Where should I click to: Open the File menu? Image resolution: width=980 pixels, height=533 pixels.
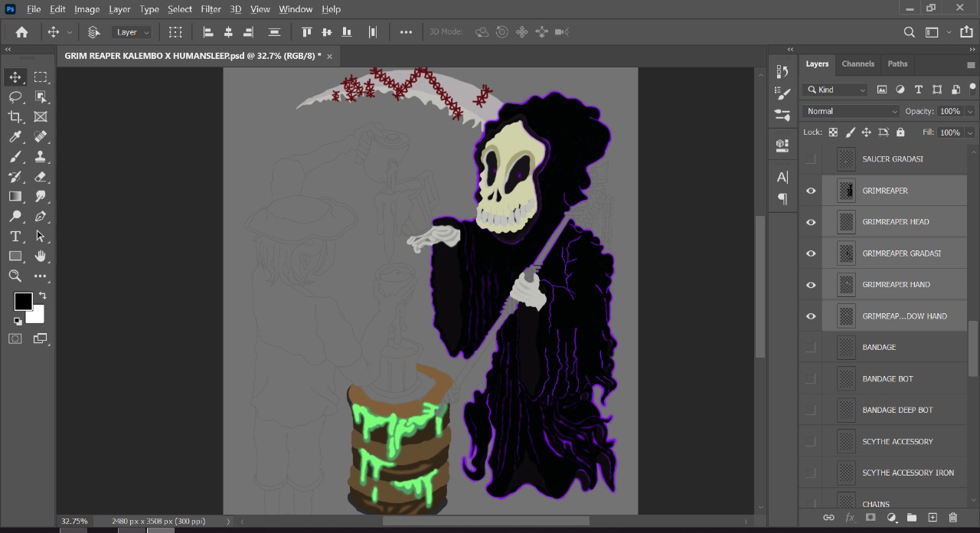coord(34,9)
